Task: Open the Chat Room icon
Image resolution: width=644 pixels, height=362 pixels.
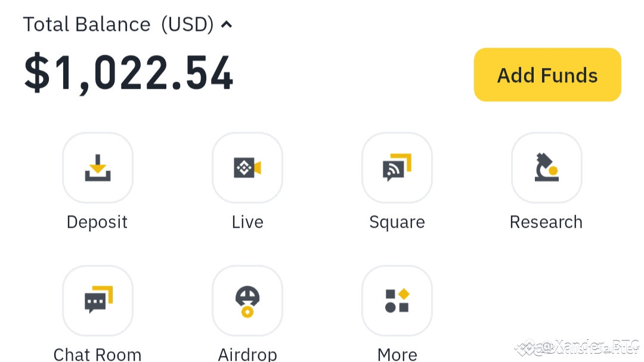Action: point(98,301)
